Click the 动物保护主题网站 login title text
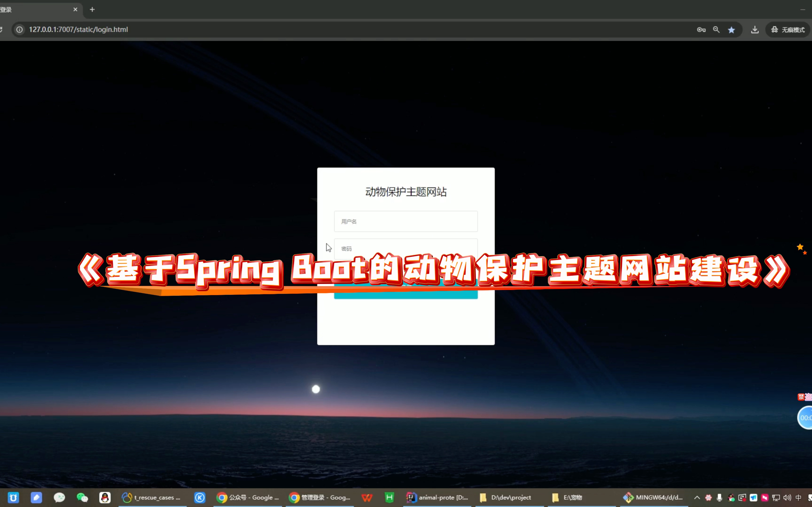The height and width of the screenshot is (507, 812). click(406, 192)
